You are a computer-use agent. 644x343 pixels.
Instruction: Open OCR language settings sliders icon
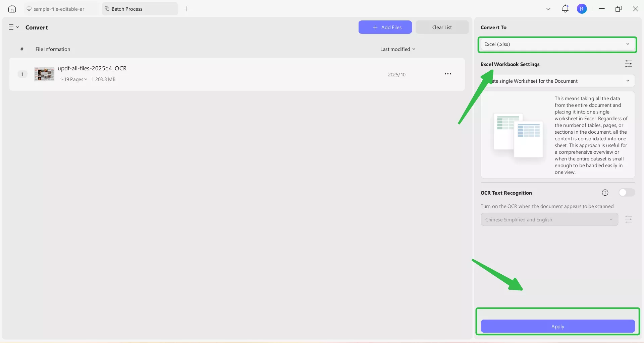coord(629,219)
